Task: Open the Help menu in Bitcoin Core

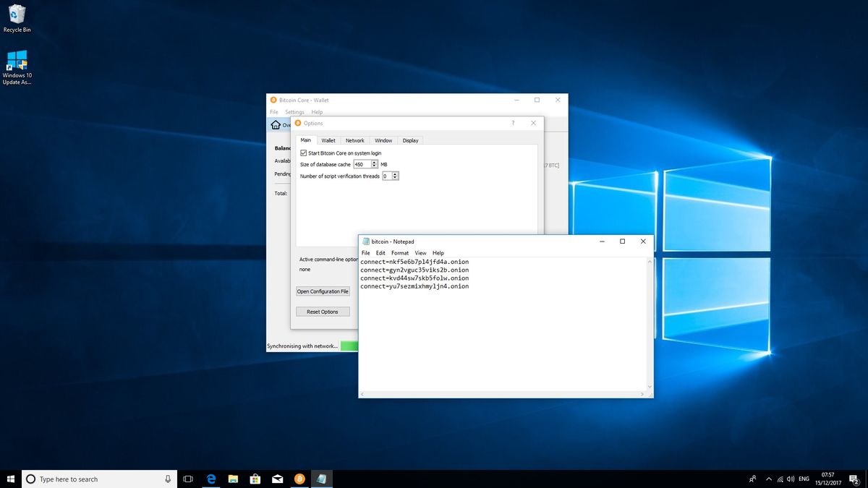Action: tap(317, 111)
